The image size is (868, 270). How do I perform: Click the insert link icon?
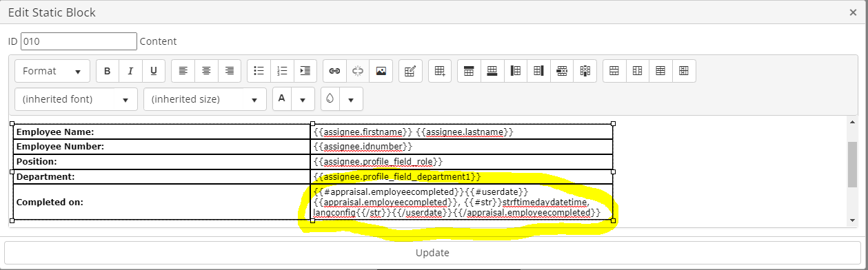[334, 71]
